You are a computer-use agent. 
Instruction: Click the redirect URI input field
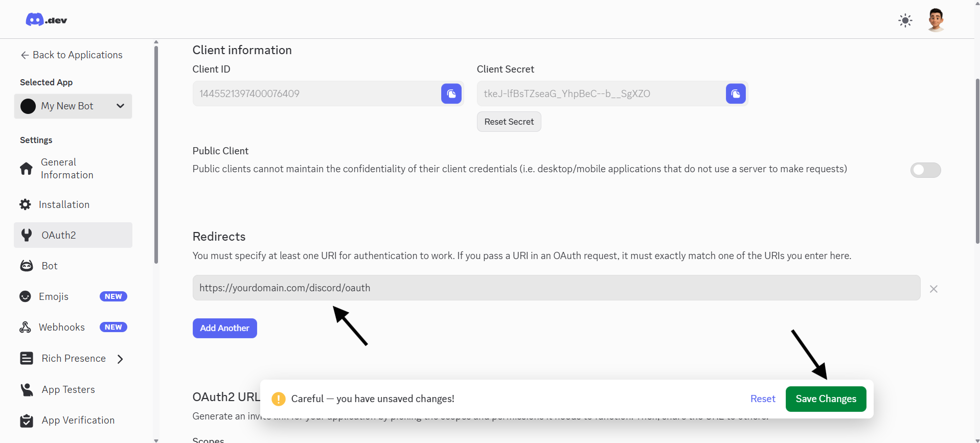point(556,288)
